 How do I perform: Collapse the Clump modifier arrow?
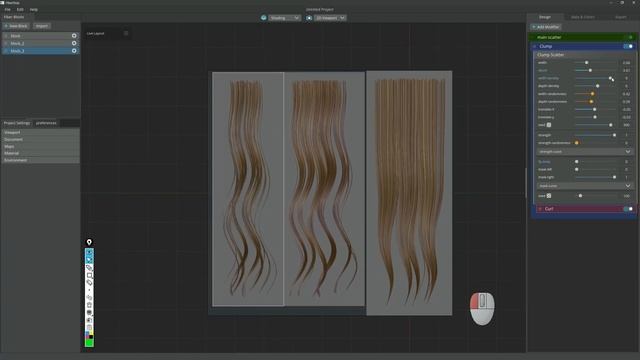[x=535, y=46]
